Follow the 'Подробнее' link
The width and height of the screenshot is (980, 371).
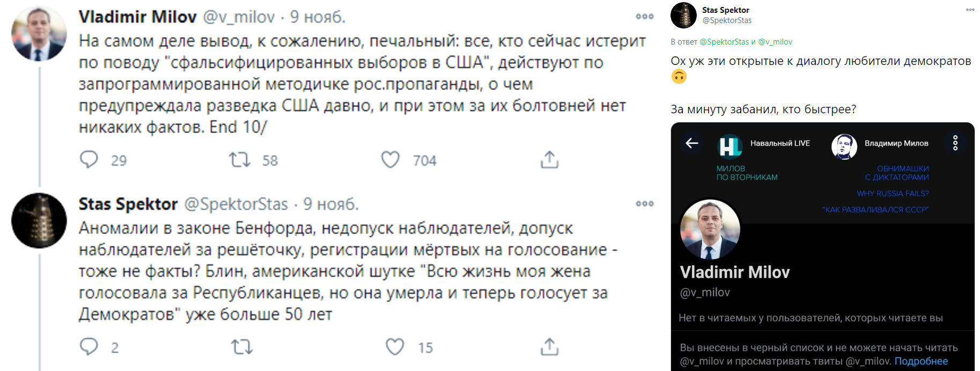pyautogui.click(x=921, y=361)
